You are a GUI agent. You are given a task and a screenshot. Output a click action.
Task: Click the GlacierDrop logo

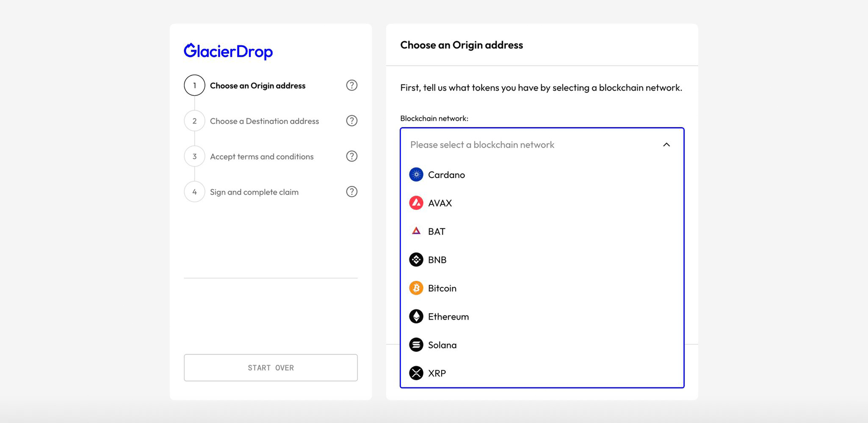point(228,51)
